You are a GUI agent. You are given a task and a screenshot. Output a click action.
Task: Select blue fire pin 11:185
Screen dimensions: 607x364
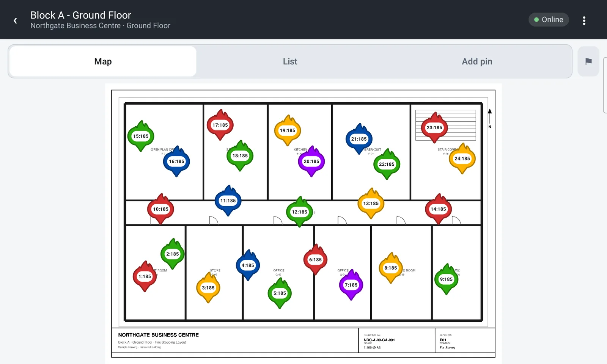[x=228, y=201]
